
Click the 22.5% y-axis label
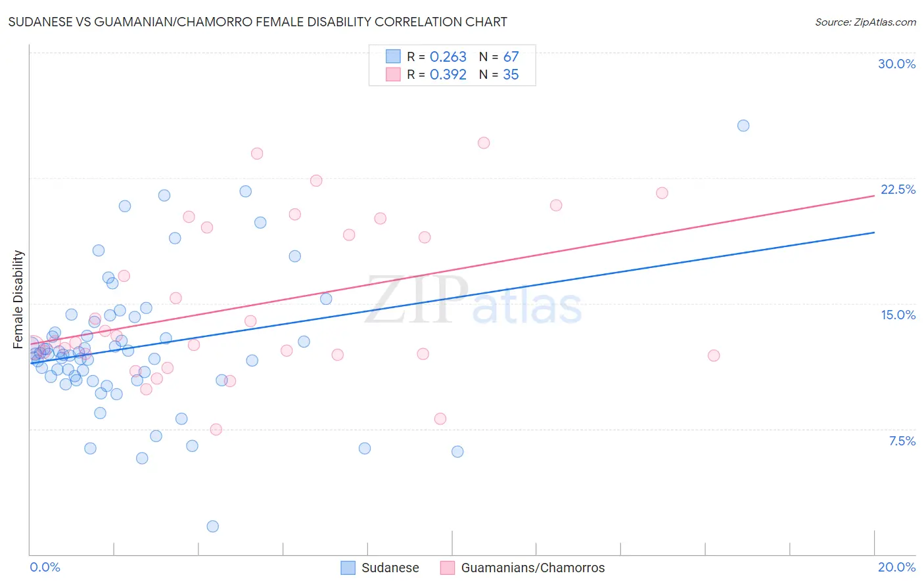click(x=898, y=189)
